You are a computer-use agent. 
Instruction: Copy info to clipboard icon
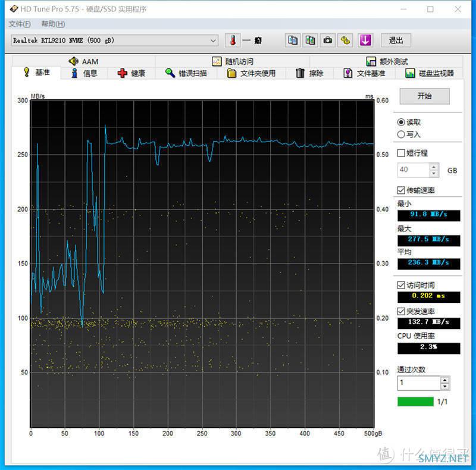point(293,40)
